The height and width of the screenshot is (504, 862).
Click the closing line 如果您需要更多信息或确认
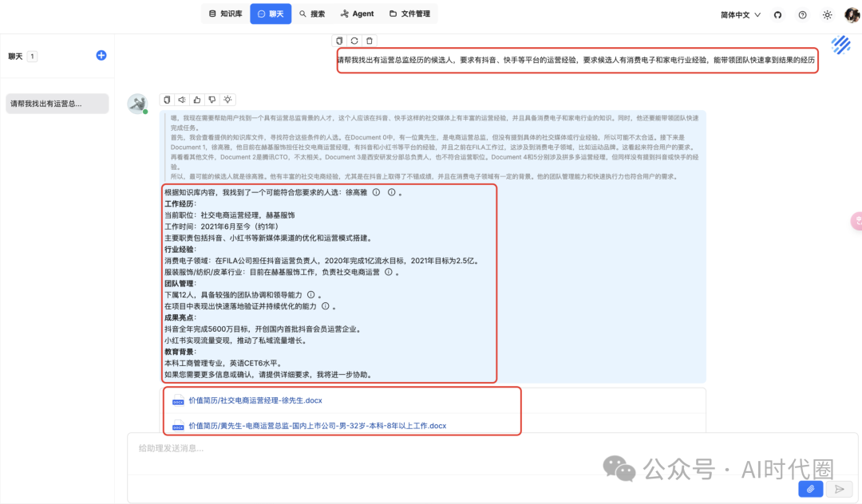click(270, 375)
